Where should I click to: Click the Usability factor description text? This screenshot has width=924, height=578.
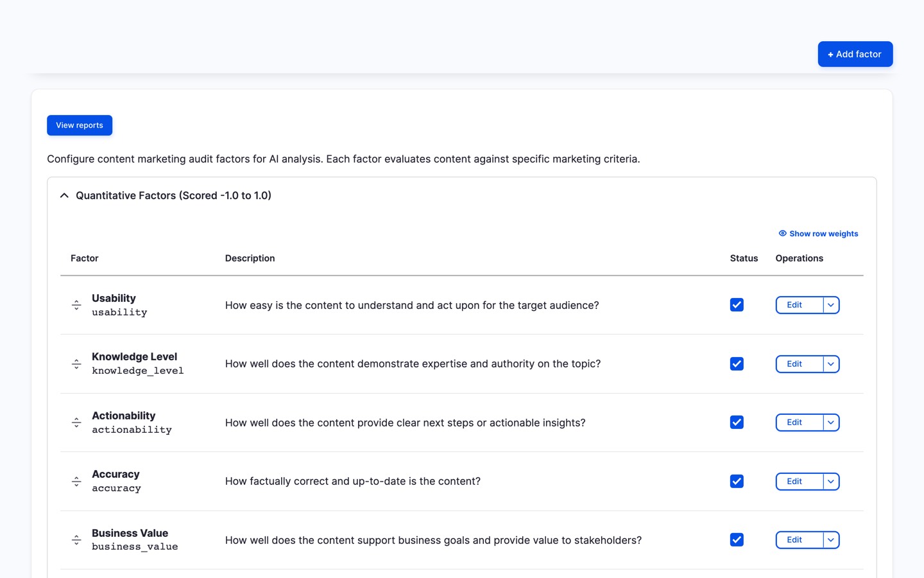412,305
